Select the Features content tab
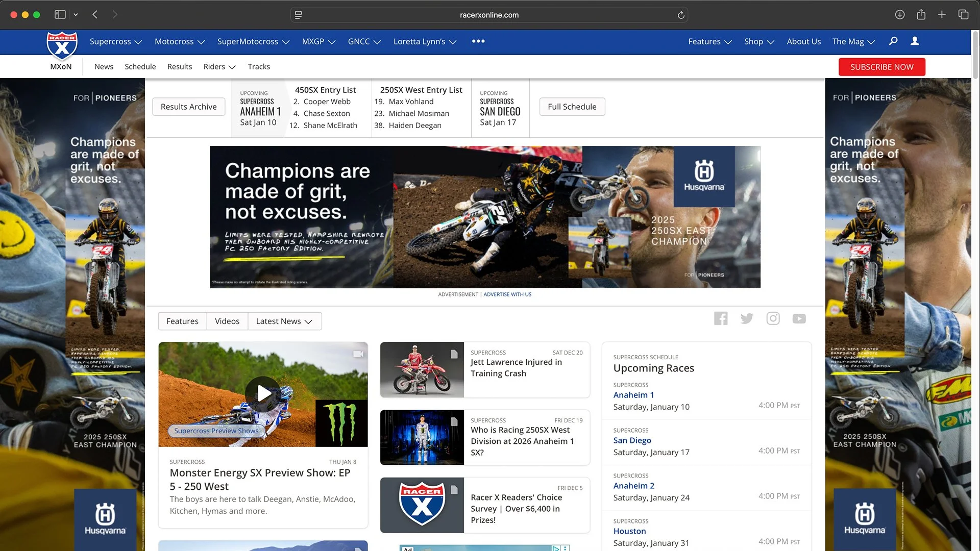Viewport: 980px width, 551px height. point(182,321)
